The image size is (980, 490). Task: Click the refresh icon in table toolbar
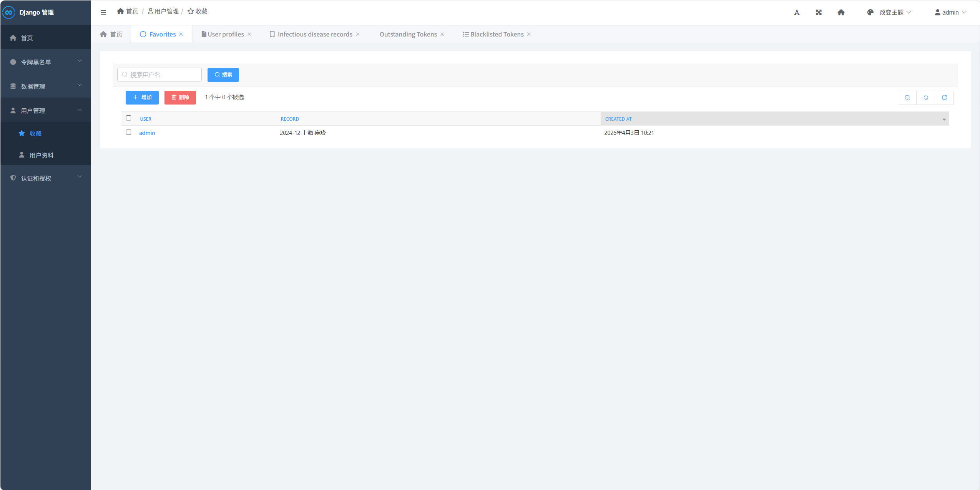click(926, 98)
